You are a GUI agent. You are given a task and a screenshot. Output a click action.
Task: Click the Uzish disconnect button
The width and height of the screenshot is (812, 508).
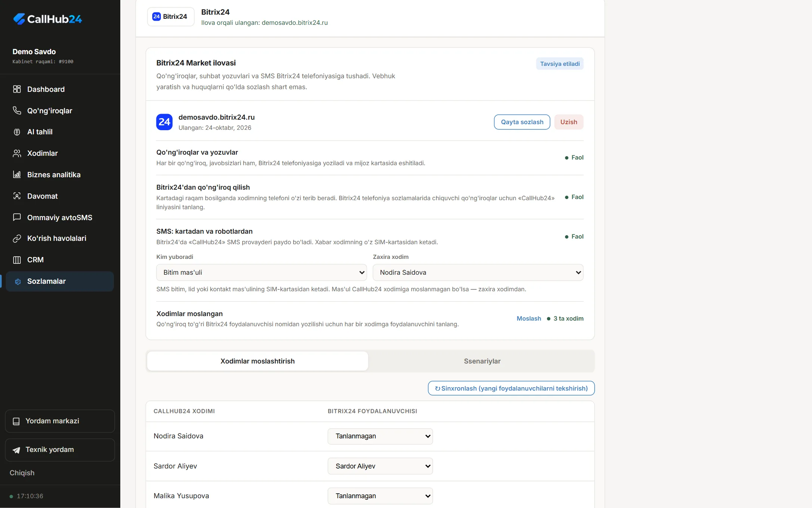pos(569,122)
